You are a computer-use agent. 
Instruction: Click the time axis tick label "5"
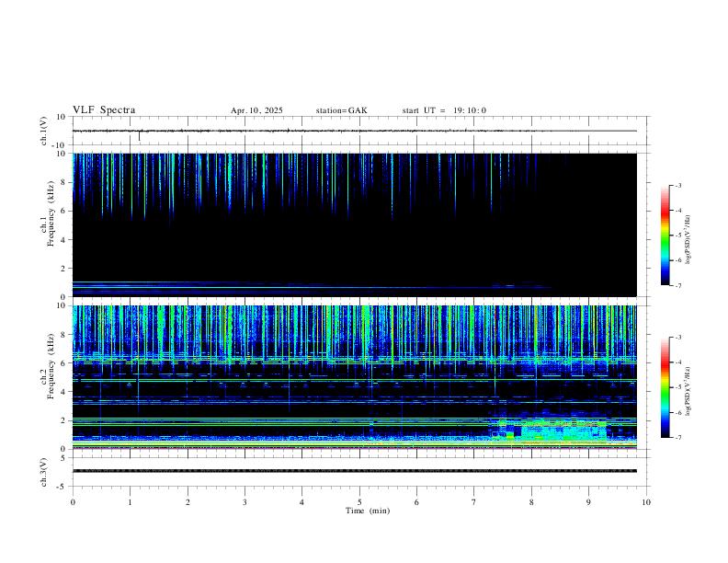pyautogui.click(x=359, y=502)
